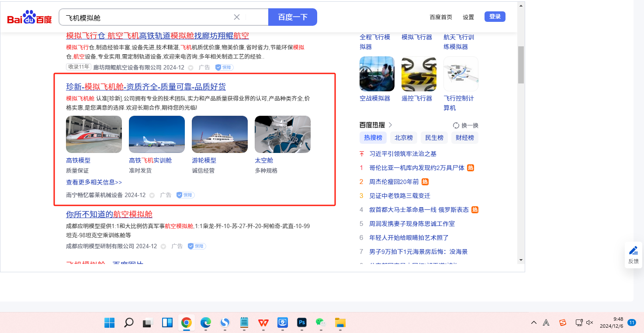Click 查看更多相关信息>> link
The width and height of the screenshot is (644, 333).
[x=94, y=182]
